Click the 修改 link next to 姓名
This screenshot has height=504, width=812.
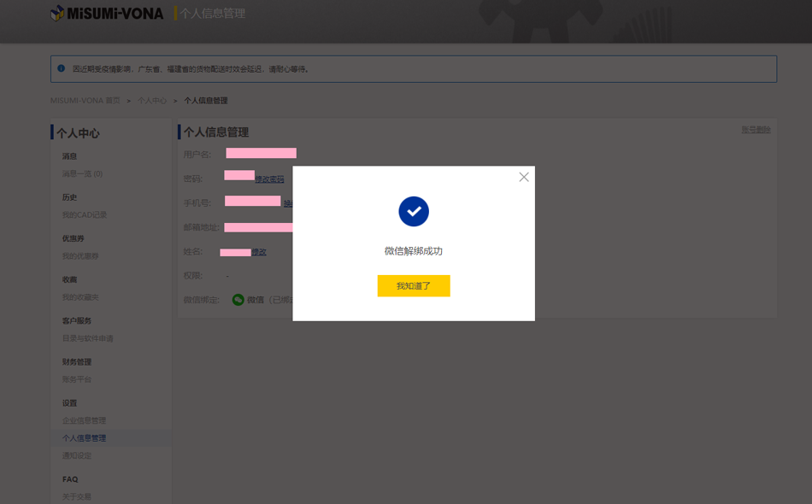[x=259, y=252]
